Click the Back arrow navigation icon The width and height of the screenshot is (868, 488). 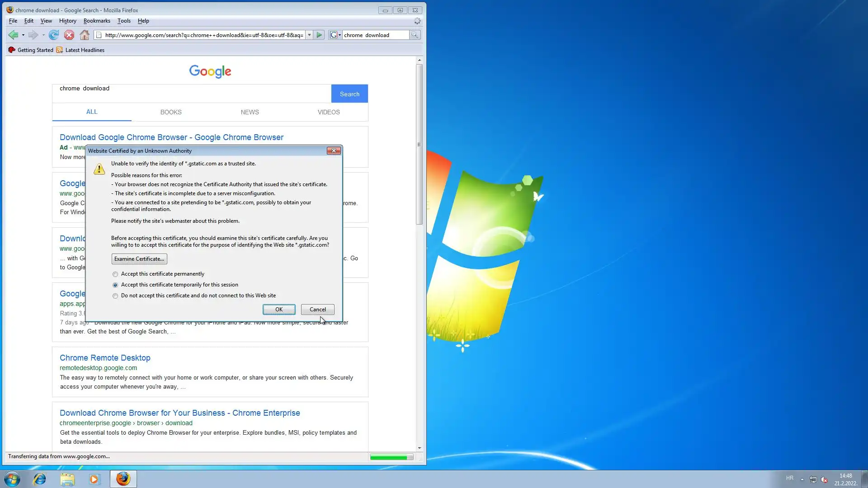tap(13, 35)
